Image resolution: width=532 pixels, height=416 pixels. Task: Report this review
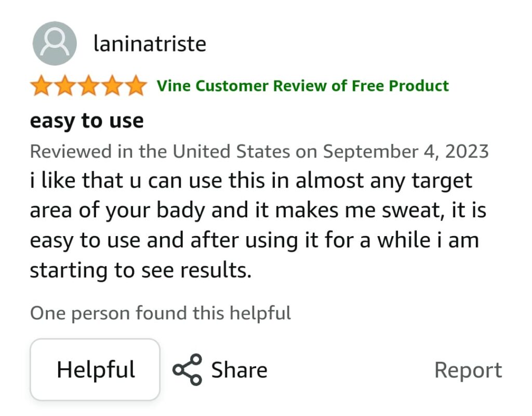coord(468,370)
